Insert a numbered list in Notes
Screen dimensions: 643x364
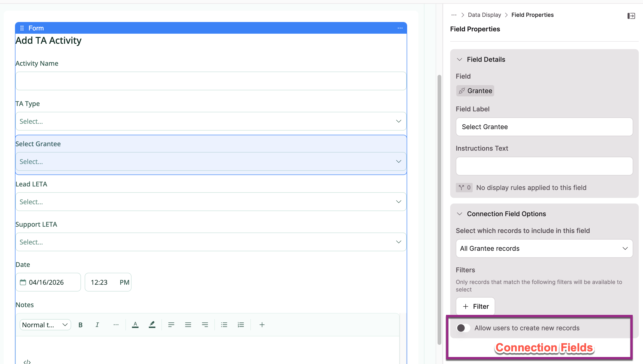(x=241, y=325)
